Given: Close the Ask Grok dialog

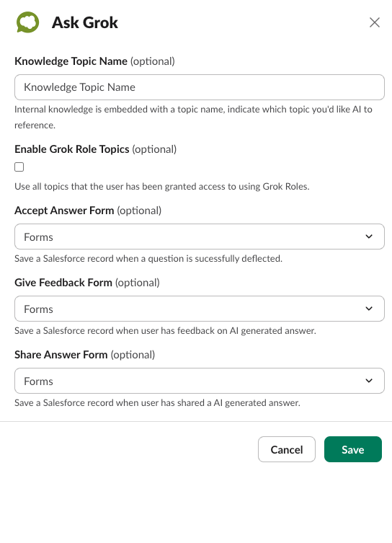Looking at the screenshot, I should point(375,22).
